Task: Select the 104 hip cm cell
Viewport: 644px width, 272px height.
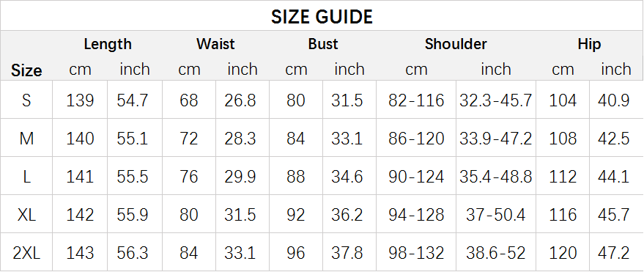Action: click(x=563, y=100)
